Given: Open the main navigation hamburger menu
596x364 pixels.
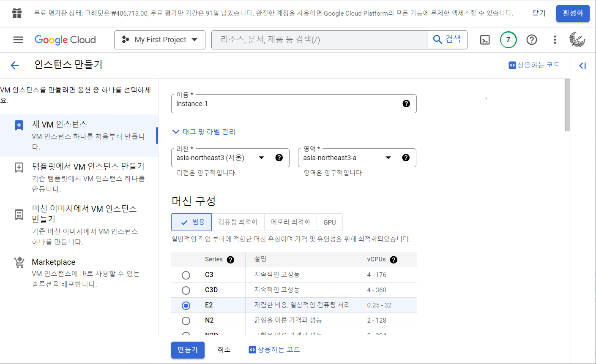Looking at the screenshot, I should tap(18, 40).
